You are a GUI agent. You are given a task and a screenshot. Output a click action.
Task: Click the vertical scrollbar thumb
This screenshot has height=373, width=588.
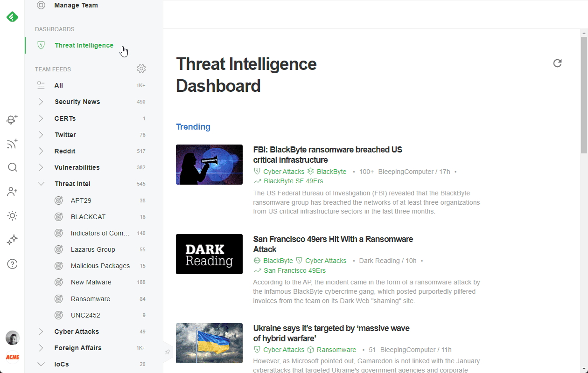click(x=584, y=94)
